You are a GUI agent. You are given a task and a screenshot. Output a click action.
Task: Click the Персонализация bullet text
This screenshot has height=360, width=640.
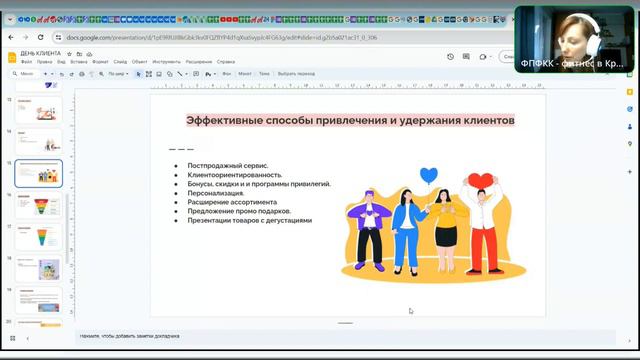216,193
